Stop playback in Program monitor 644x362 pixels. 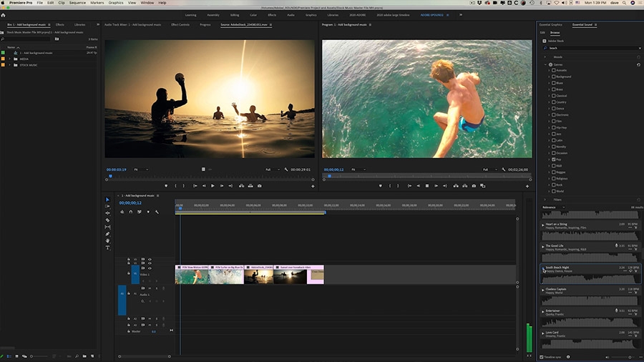point(427,186)
